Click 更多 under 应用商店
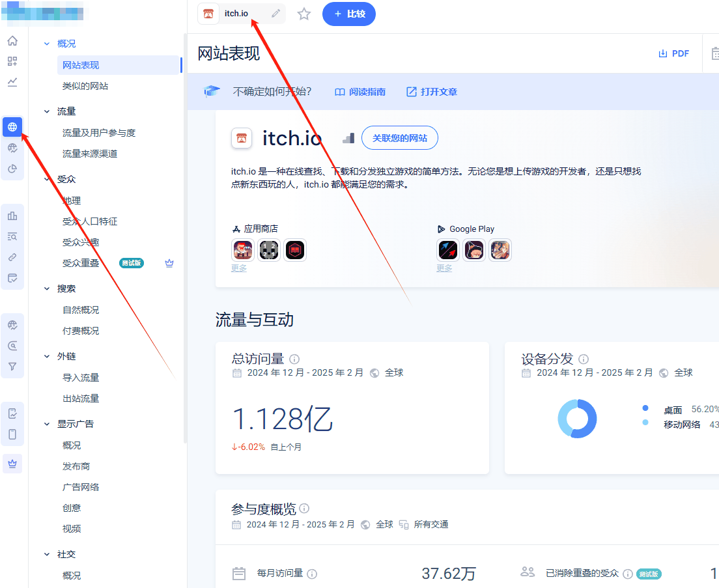The width and height of the screenshot is (719, 588). tap(239, 268)
